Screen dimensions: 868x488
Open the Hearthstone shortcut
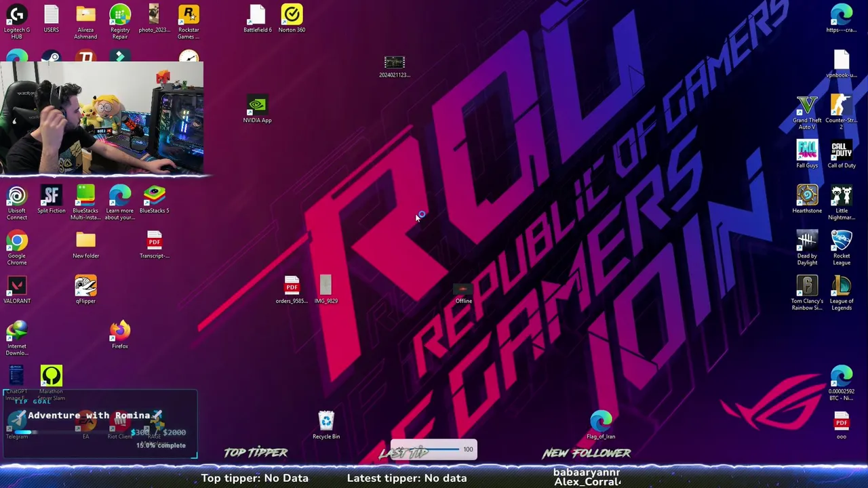coord(807,200)
